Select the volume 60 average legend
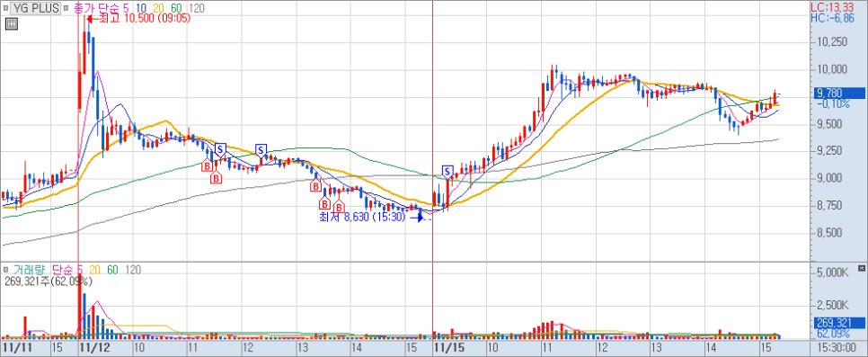 coord(112,270)
